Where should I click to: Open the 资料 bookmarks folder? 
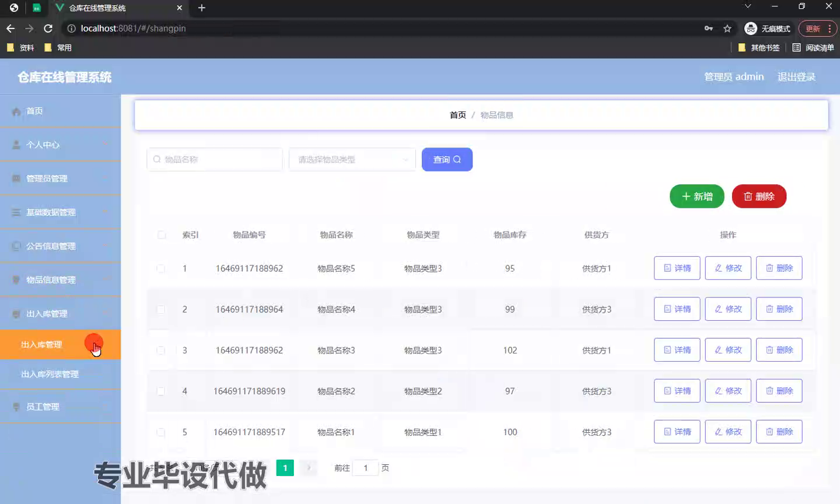coord(20,47)
